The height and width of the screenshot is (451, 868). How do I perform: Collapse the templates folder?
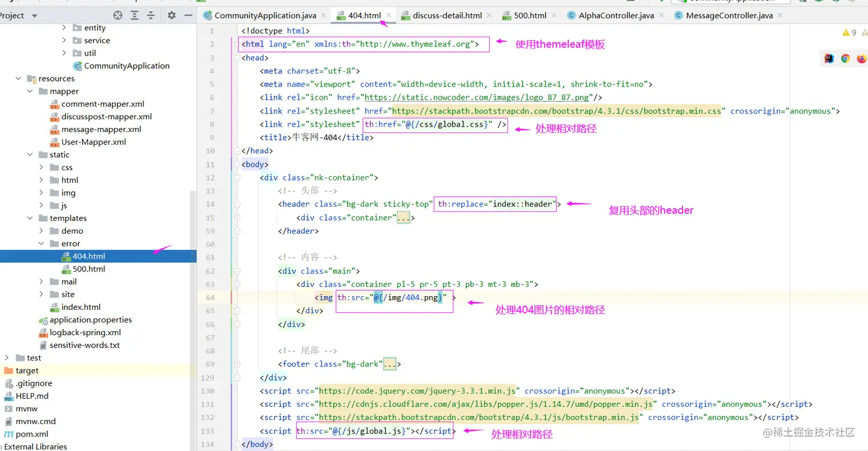pos(30,218)
